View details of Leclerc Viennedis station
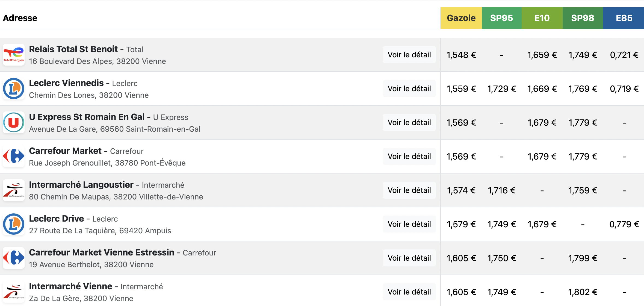This screenshot has height=306, width=644. click(409, 89)
